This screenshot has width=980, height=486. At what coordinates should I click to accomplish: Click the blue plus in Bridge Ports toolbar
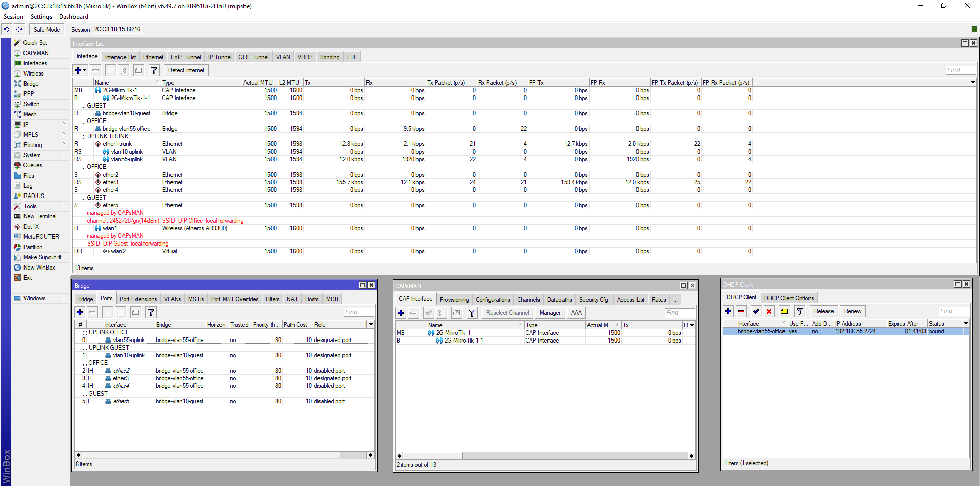[80, 312]
